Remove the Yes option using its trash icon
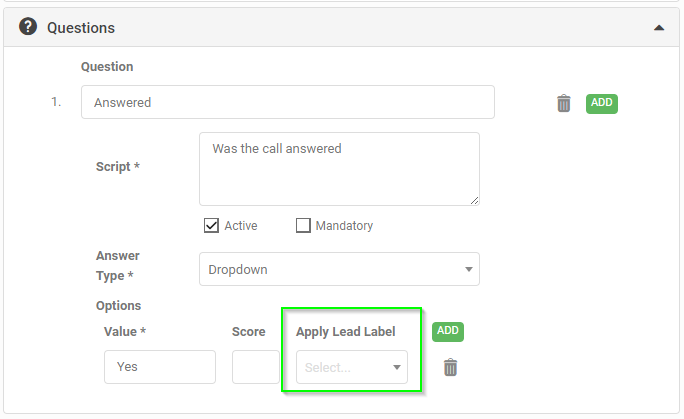684x419 pixels. point(450,367)
